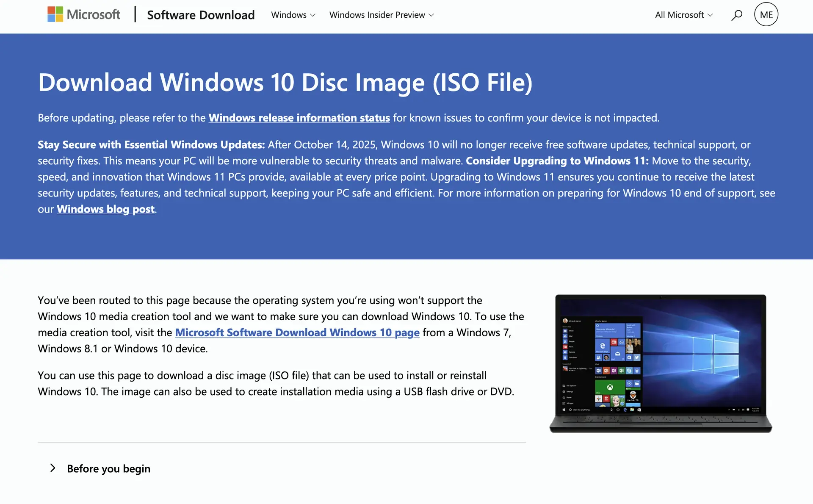Expand the Before you begin section
813x504 pixels.
click(x=100, y=468)
